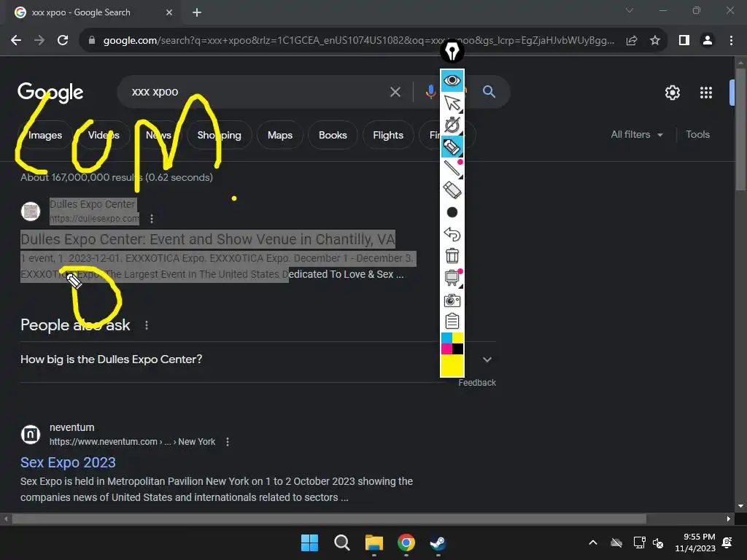Image resolution: width=747 pixels, height=560 pixels.
Task: Go back with the browser back arrow
Action: pos(16,41)
